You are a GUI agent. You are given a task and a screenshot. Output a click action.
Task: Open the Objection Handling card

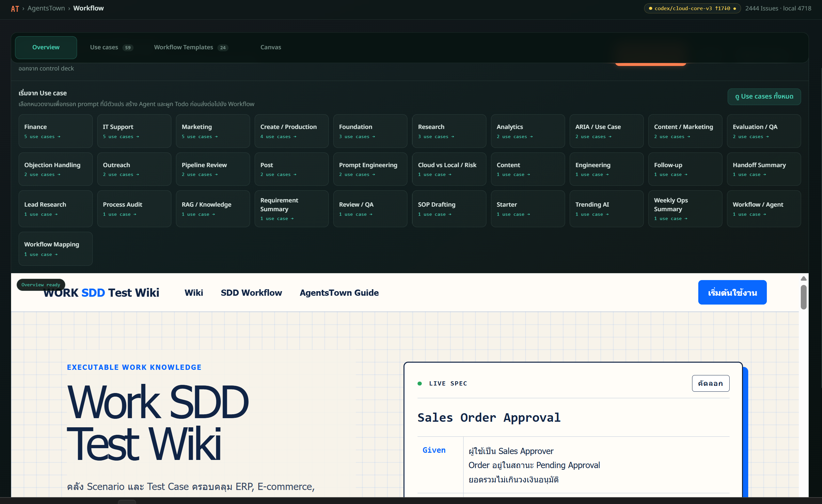[x=55, y=169]
